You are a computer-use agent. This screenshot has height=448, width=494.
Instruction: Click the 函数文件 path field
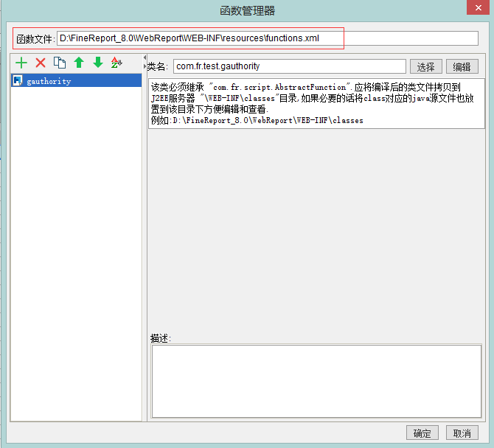(267, 38)
